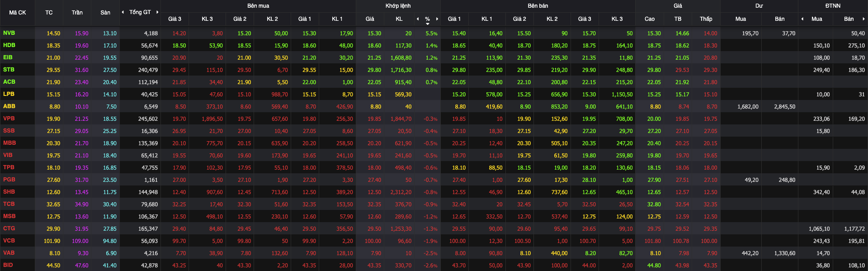Click the Dư group header

point(759,6)
